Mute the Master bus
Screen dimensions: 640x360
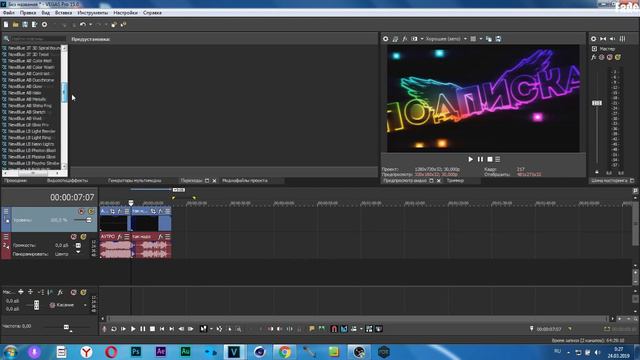click(x=609, y=57)
